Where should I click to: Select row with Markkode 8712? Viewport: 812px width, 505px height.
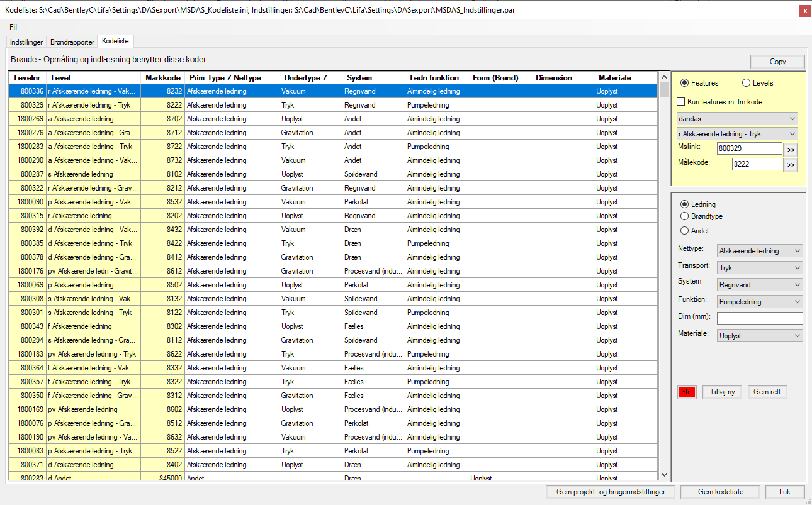[332, 133]
